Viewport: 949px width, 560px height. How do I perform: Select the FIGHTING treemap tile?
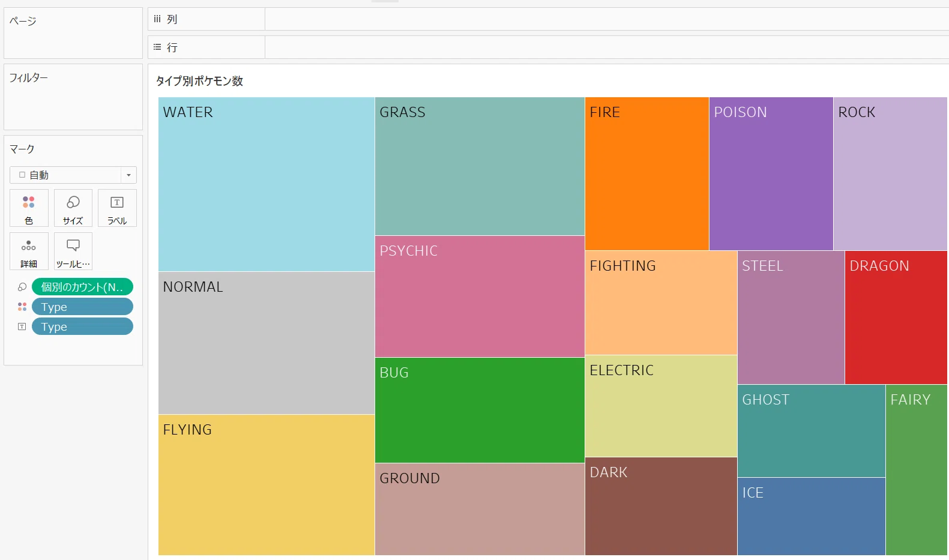tap(661, 303)
